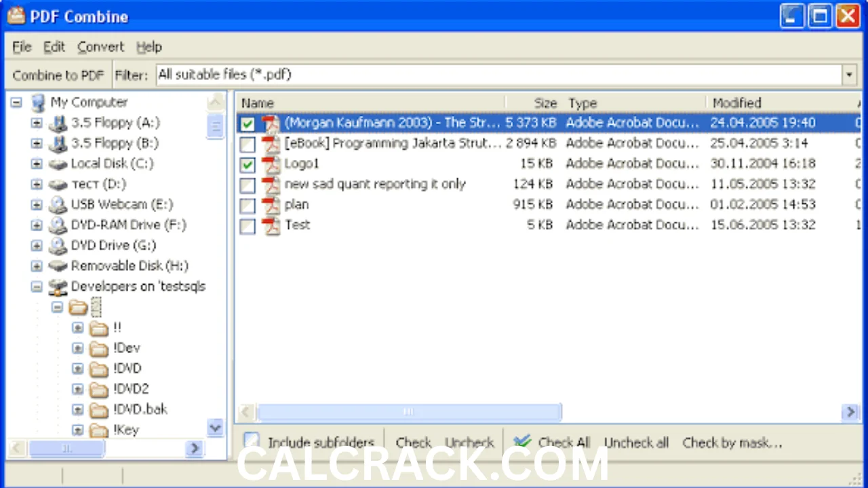The image size is (868, 488).
Task: Uncheck the Logo1 file checkbox
Action: tap(248, 165)
